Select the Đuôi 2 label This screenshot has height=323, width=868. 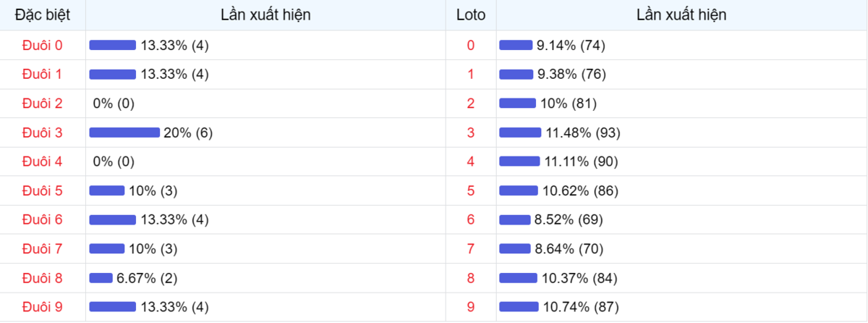[x=43, y=104]
